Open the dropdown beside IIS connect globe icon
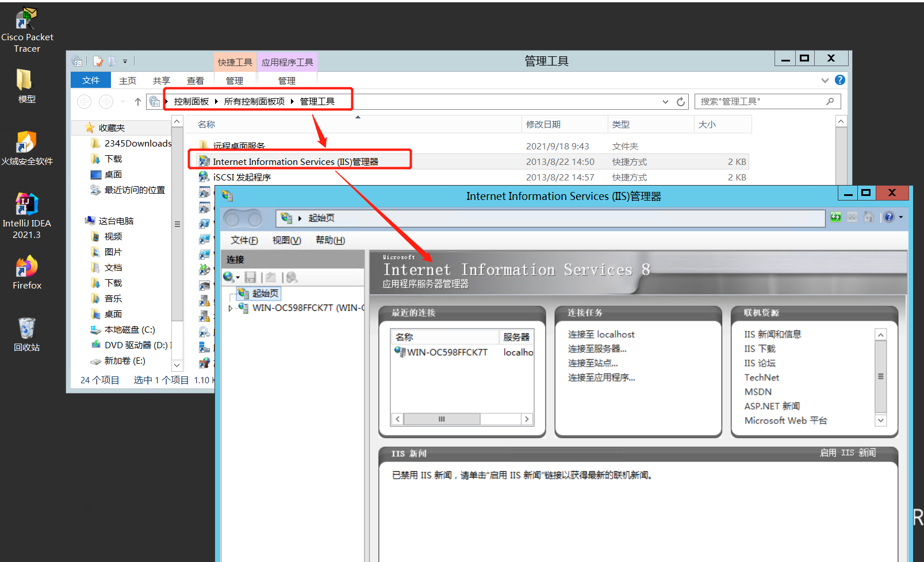The image size is (924, 562). tap(237, 278)
